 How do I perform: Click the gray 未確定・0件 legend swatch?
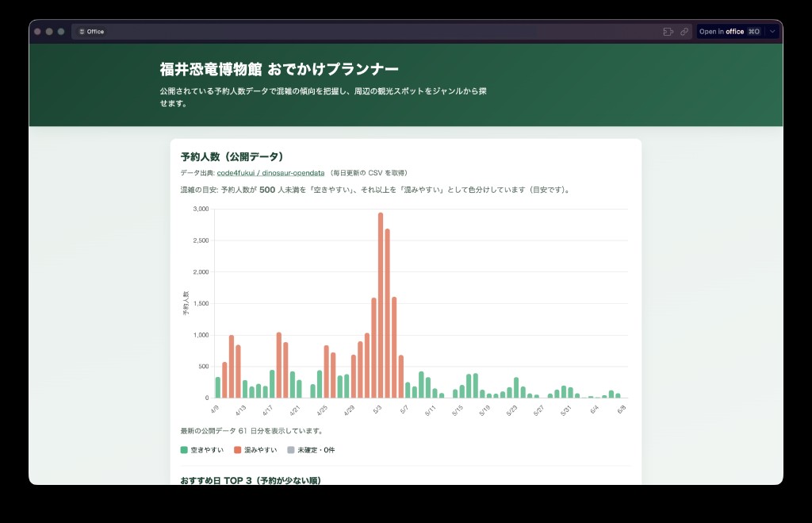pos(291,450)
